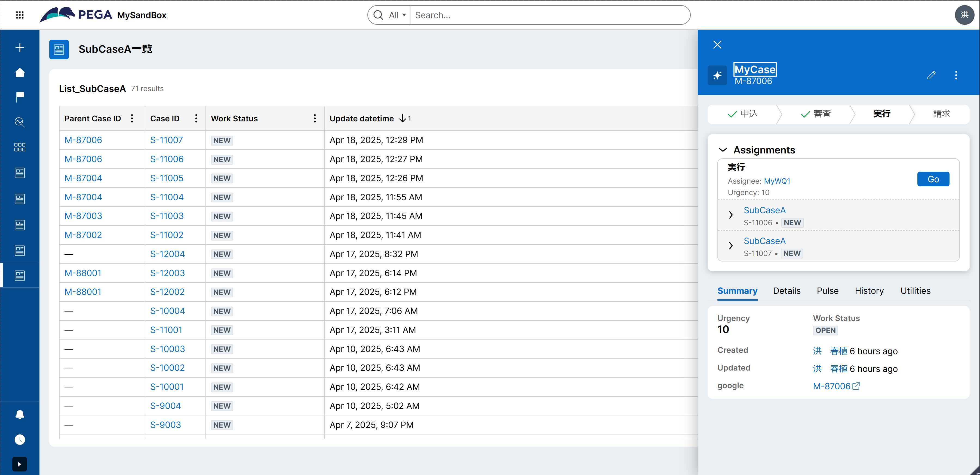
Task: Switch to the Pulse tab
Action: click(827, 291)
